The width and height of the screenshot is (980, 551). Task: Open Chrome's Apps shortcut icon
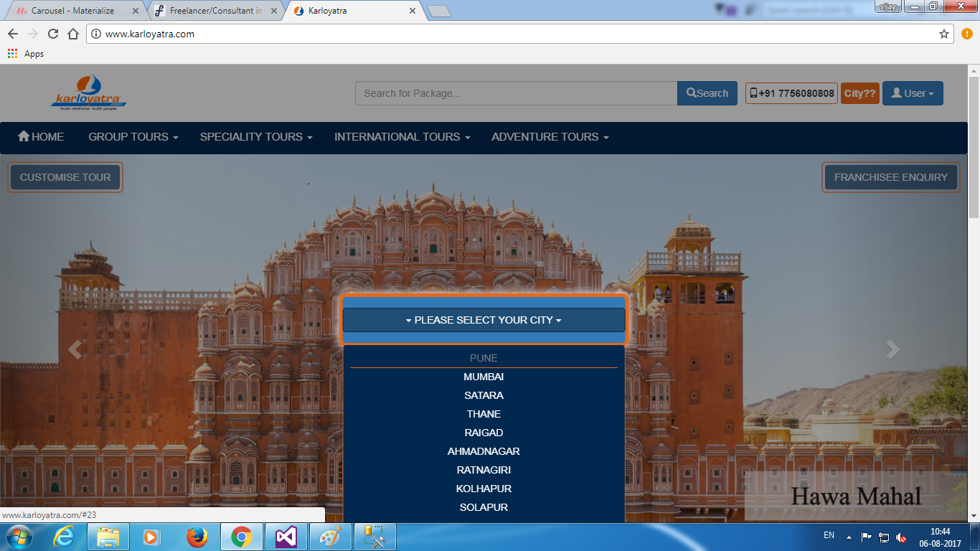click(x=13, y=54)
